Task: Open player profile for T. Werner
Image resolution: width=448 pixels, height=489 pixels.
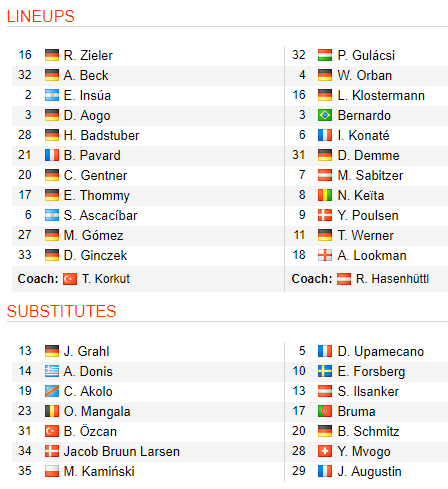Action: coord(365,235)
